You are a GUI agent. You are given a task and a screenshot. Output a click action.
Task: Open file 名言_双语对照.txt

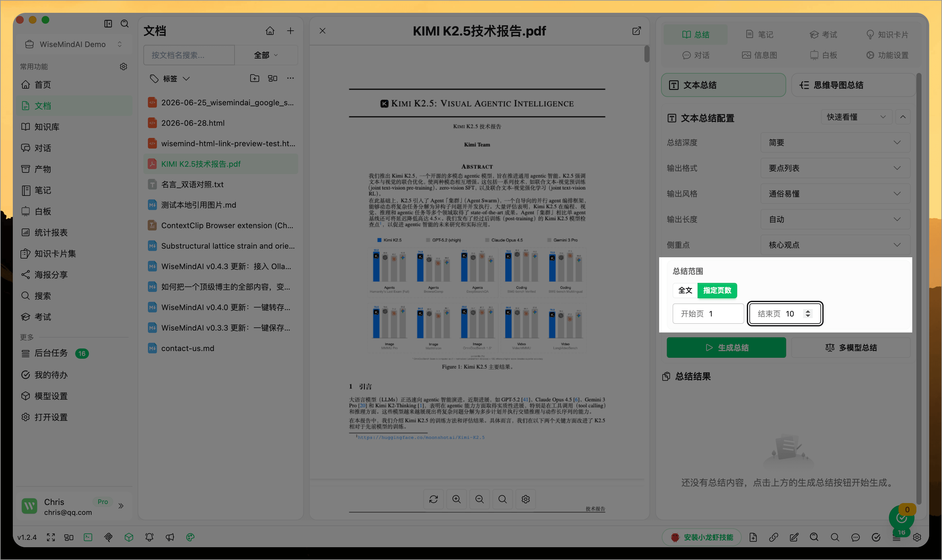pos(221,185)
